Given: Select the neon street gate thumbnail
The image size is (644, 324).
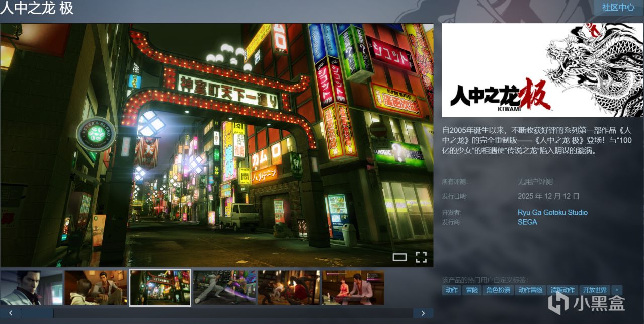Looking at the screenshot, I should pos(160,288).
